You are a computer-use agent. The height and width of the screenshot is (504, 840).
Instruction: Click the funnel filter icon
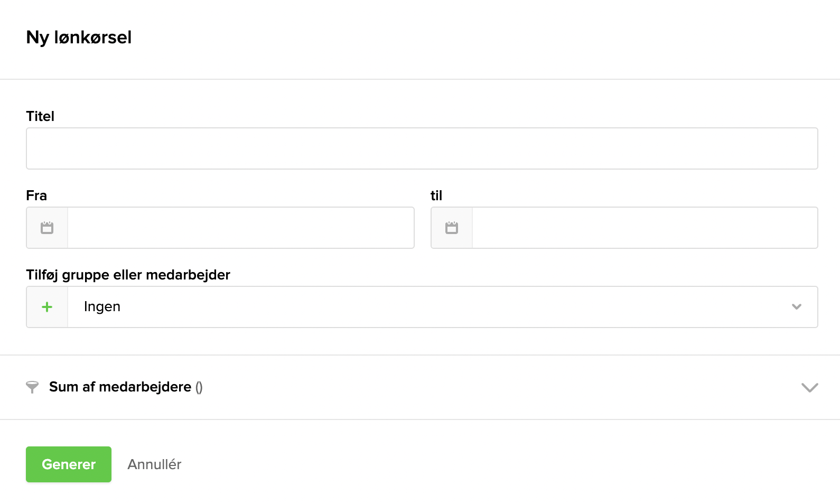click(x=32, y=387)
